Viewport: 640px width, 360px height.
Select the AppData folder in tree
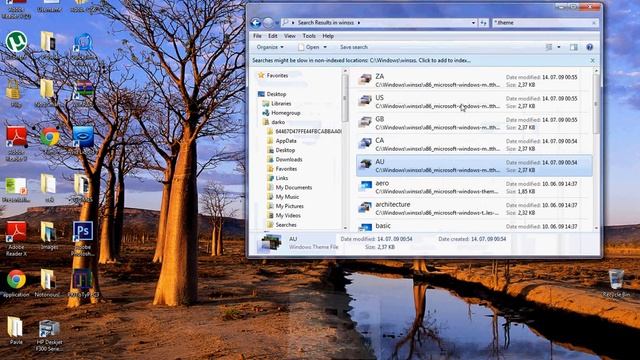[282, 141]
